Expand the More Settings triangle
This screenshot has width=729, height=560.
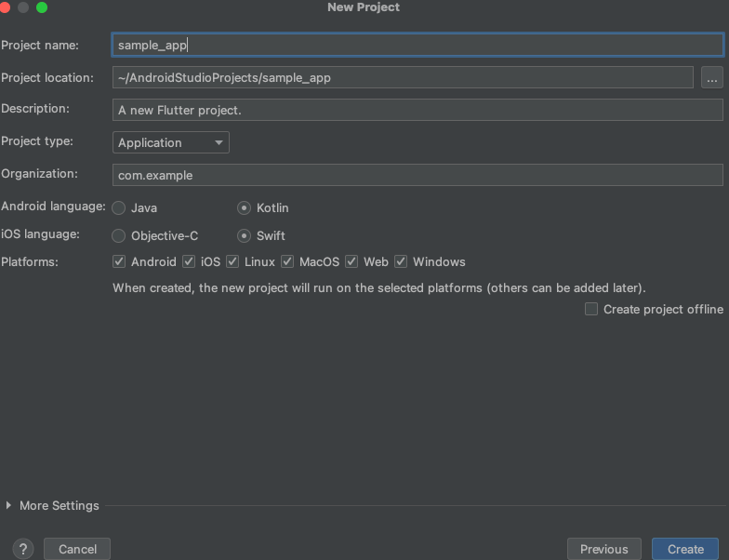(x=8, y=505)
